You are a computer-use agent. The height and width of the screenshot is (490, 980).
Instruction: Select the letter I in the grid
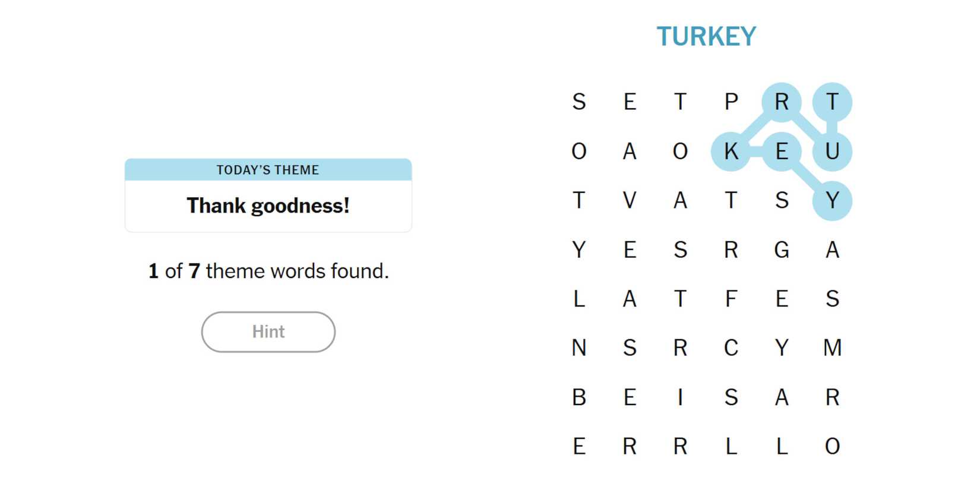click(x=681, y=397)
